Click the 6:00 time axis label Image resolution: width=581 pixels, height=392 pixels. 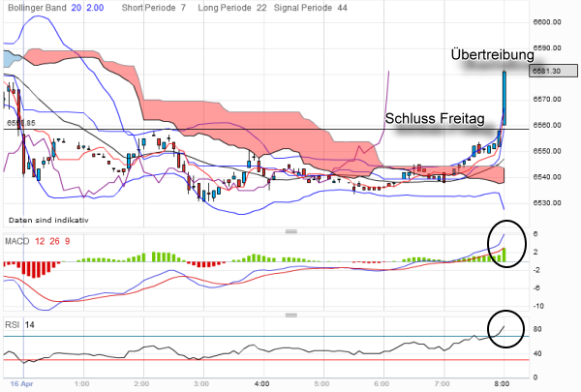pos(382,383)
